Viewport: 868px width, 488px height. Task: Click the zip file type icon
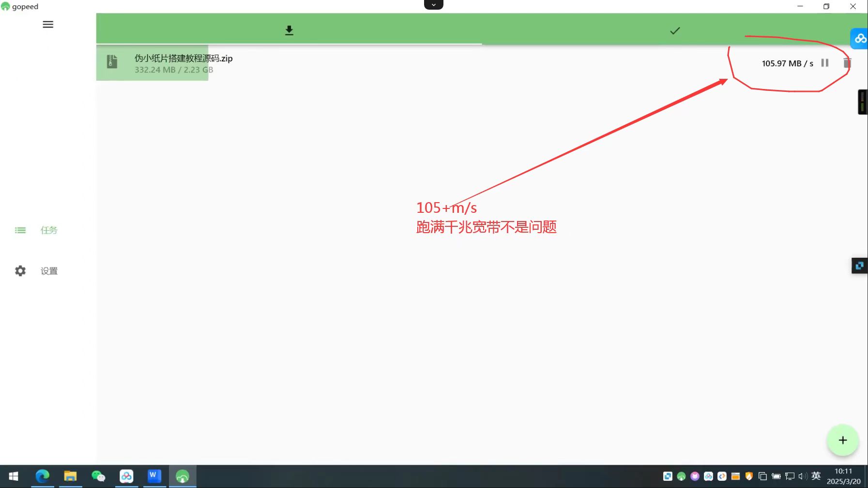click(112, 61)
